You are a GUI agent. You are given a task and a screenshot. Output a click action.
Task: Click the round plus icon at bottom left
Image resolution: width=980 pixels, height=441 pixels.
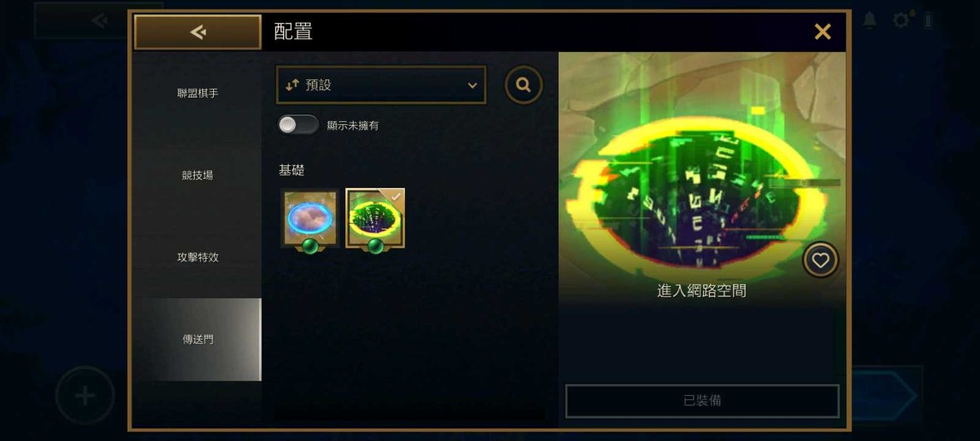tap(85, 395)
